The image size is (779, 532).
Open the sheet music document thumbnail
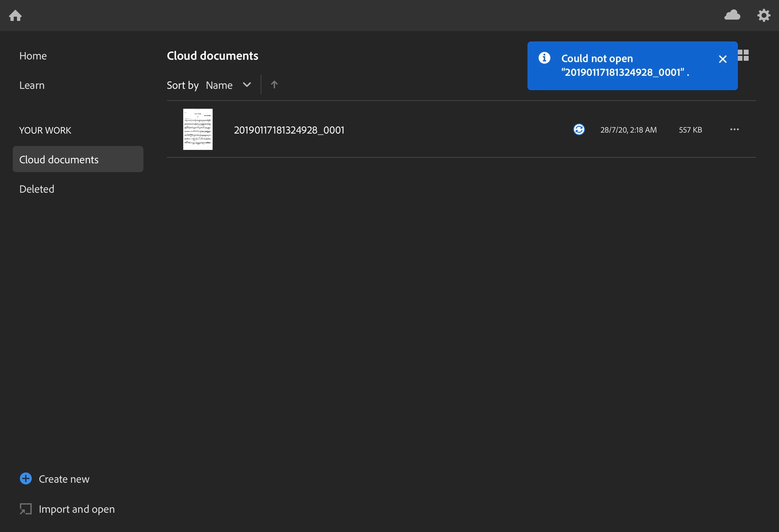click(198, 129)
